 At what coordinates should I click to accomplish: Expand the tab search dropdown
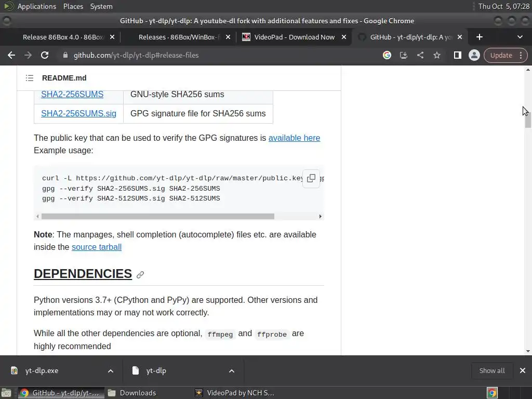520,37
